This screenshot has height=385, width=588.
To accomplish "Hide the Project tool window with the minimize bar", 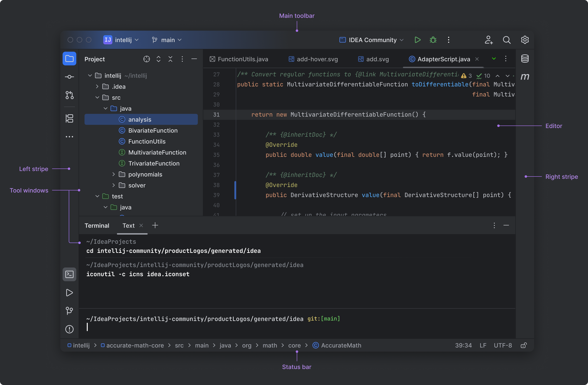I will (194, 59).
